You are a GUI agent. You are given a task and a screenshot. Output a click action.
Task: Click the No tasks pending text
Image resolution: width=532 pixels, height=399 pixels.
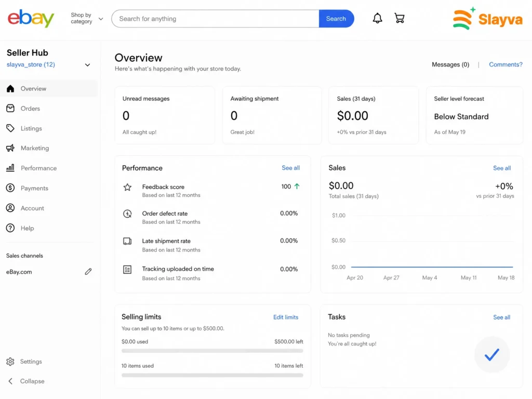[x=349, y=335]
